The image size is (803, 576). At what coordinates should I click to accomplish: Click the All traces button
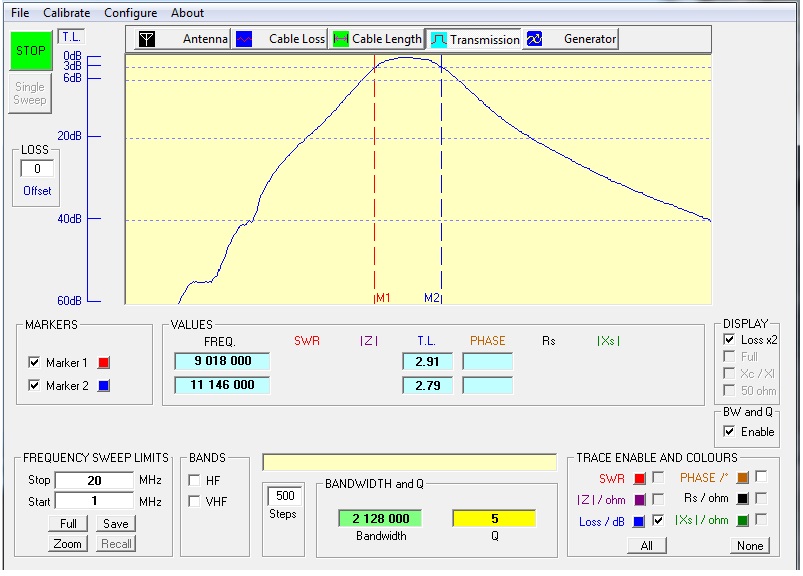647,546
